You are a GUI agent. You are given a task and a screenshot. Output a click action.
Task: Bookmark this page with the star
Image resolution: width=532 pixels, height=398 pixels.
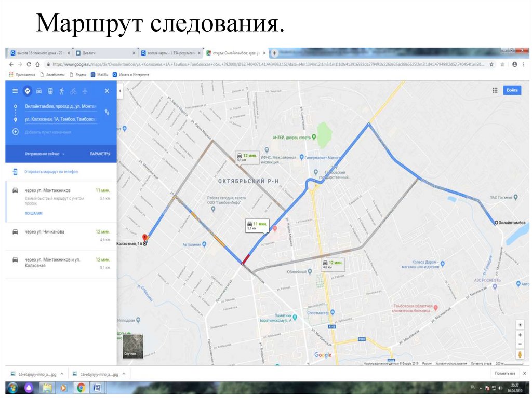click(x=491, y=64)
